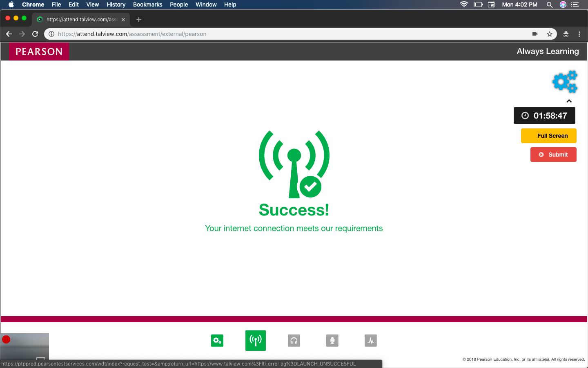The image size is (588, 368).
Task: Click the countdown timer display
Action: click(544, 116)
